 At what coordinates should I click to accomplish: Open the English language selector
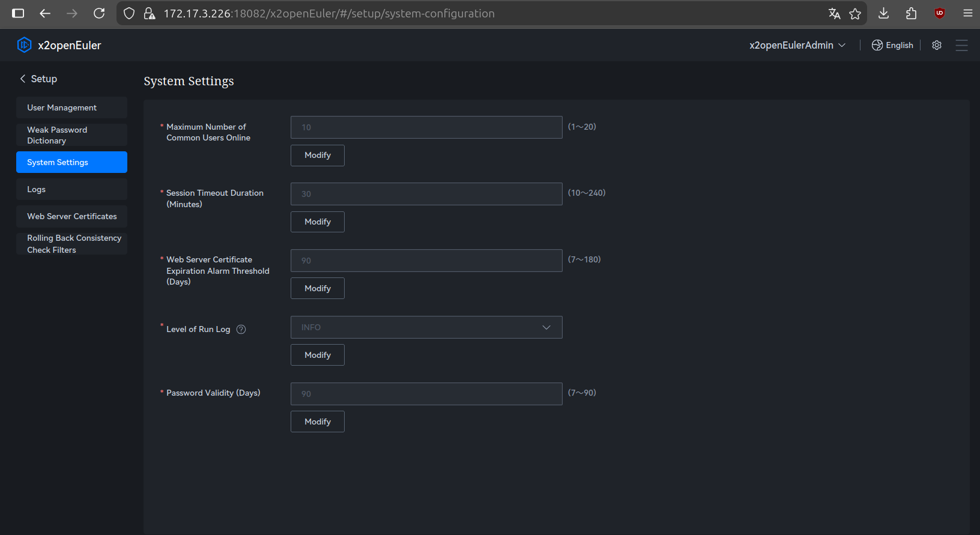(892, 45)
